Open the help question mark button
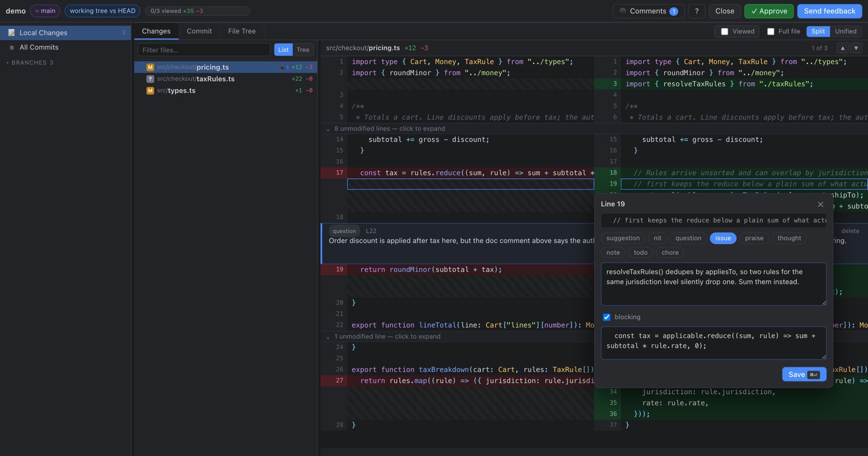Screen dimensions: 868x456 [697, 11]
